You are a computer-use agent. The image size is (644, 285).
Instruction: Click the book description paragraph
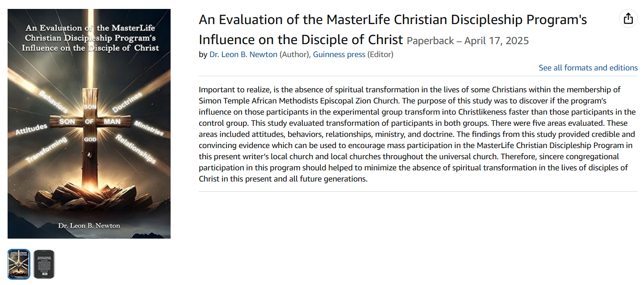(x=418, y=134)
